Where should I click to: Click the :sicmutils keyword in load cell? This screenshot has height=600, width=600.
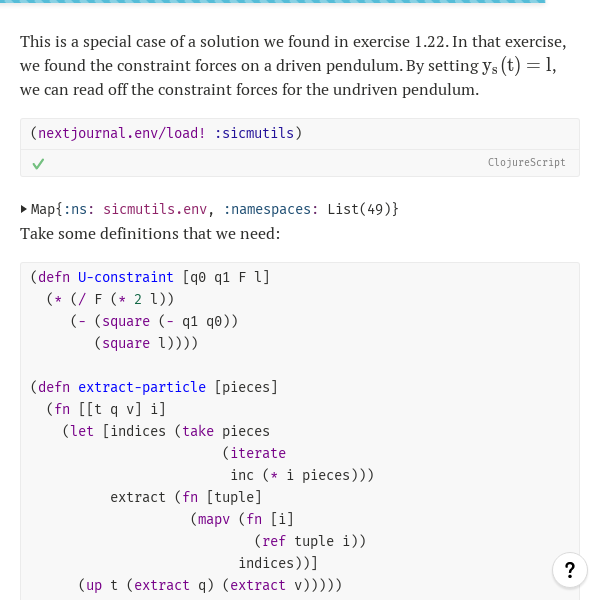tap(254, 133)
